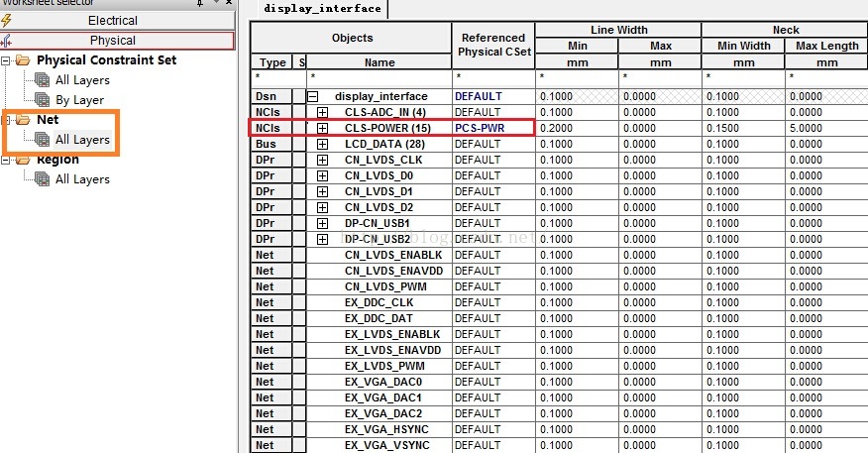Screen dimensions: 868x453
Task: Click the Physical domain icon
Action: pos(7,41)
